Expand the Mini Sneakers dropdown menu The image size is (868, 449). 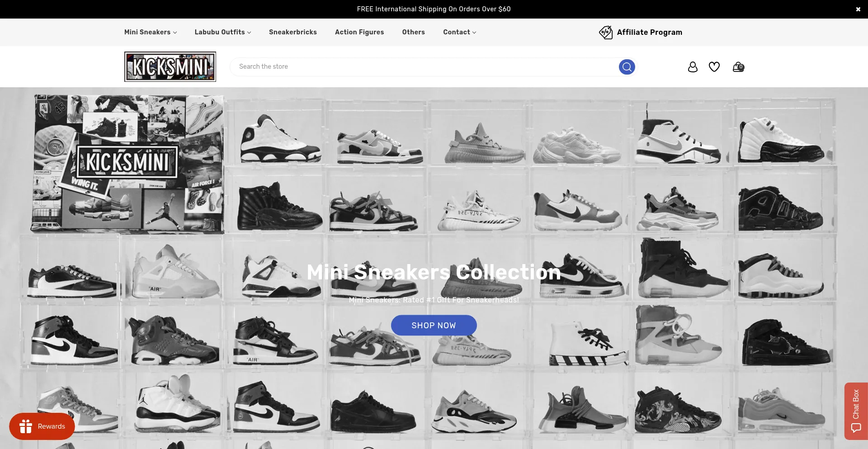click(x=151, y=32)
